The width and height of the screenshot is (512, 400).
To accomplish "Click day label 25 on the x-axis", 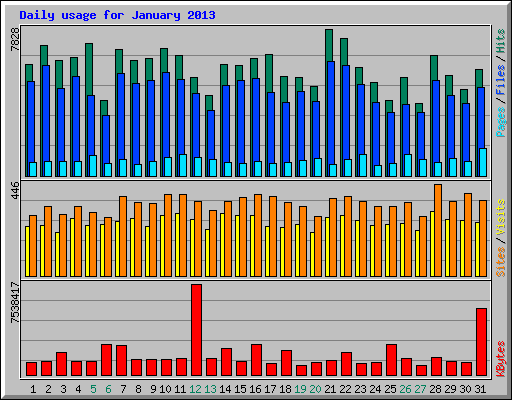I will pyautogui.click(x=390, y=389).
